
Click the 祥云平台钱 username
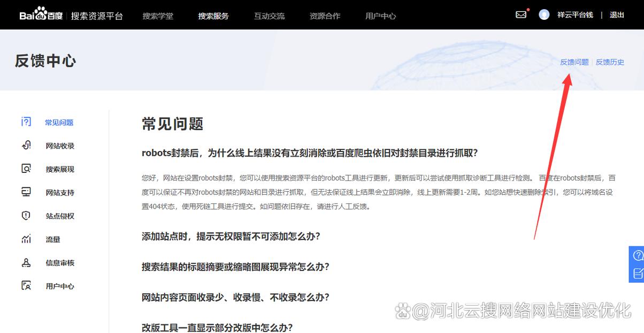click(575, 15)
